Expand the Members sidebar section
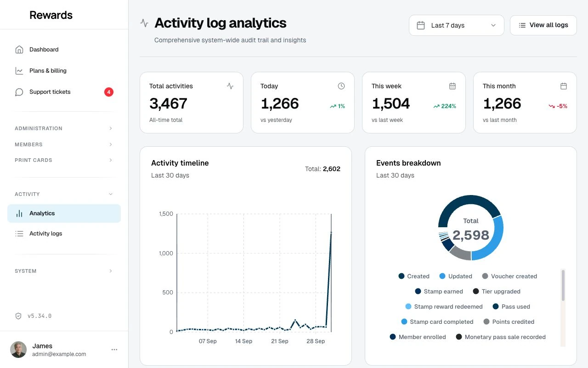 pos(64,144)
